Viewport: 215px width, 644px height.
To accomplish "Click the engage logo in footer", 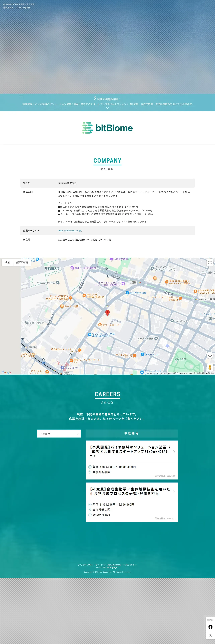I will 112,567.
